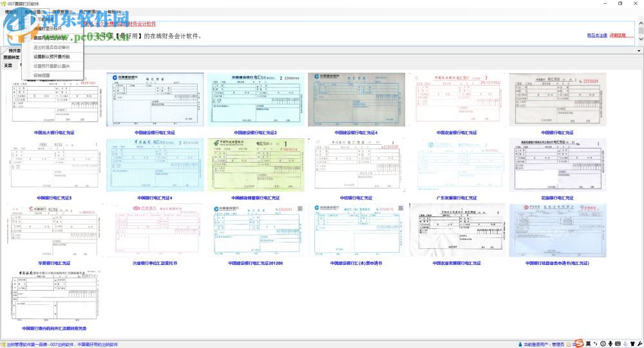Click the Sogou S input method icon
Image resolution: width=644 pixels, height=348 pixels.
click(579, 343)
